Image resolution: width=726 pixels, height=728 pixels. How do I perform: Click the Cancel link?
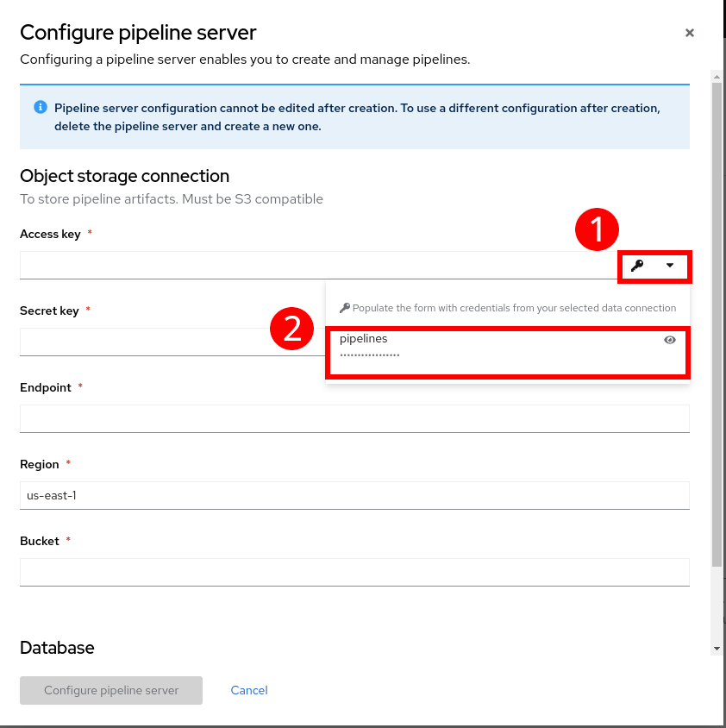pos(249,690)
